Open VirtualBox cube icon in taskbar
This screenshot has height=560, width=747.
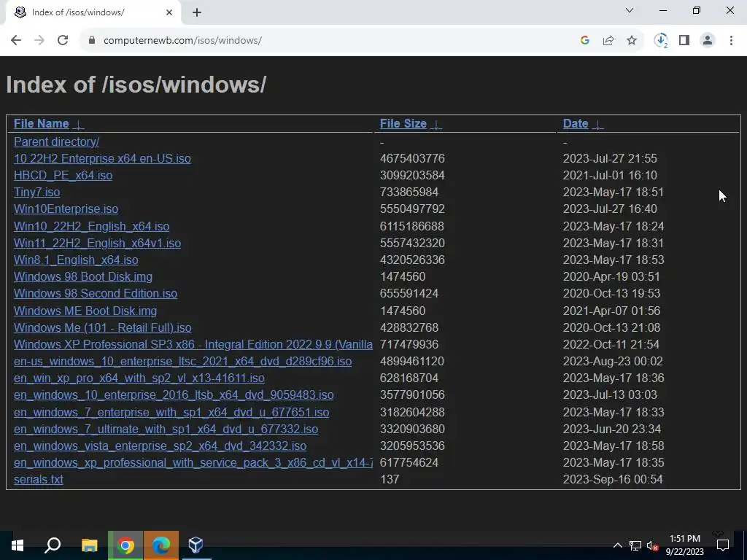click(x=196, y=545)
